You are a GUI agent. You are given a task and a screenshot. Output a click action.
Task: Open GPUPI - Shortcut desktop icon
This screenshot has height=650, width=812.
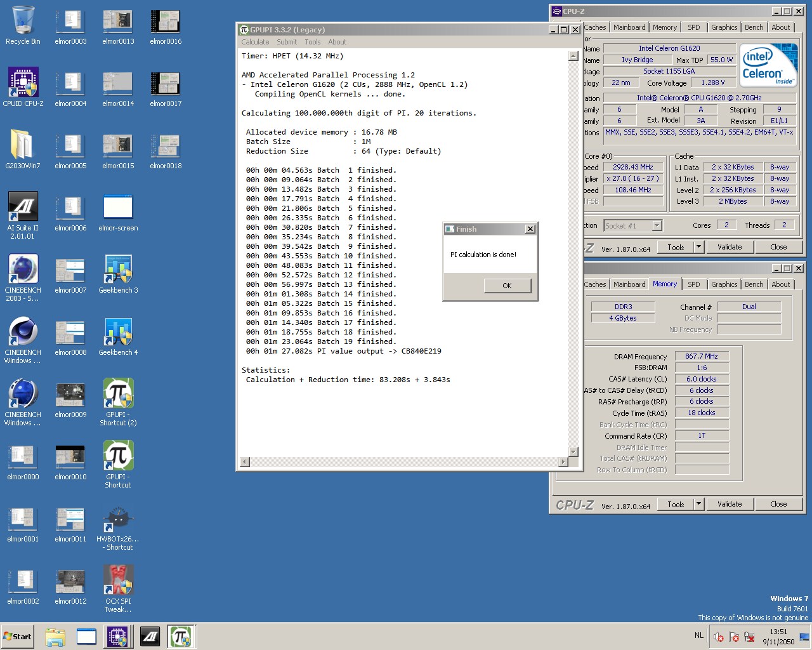click(x=118, y=465)
